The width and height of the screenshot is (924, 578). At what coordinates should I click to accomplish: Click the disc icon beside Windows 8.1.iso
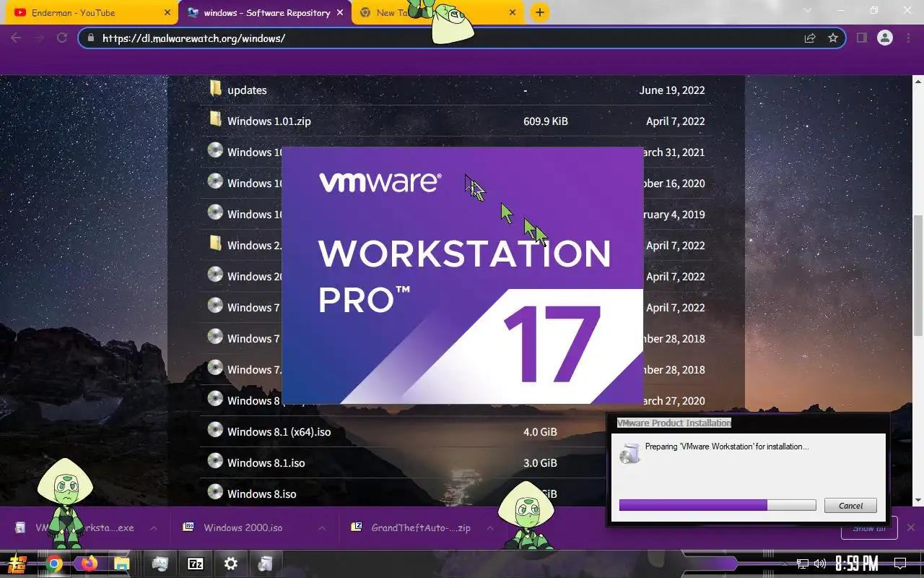(x=215, y=461)
